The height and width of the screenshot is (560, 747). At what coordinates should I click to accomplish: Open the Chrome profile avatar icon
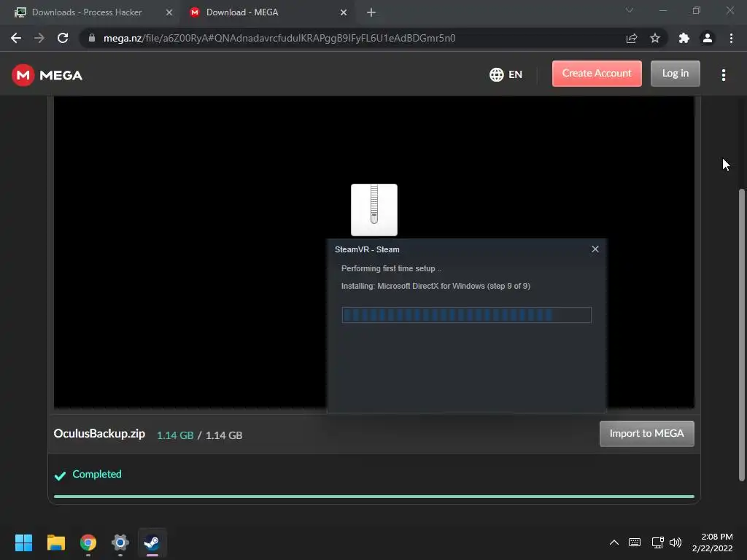(x=708, y=38)
